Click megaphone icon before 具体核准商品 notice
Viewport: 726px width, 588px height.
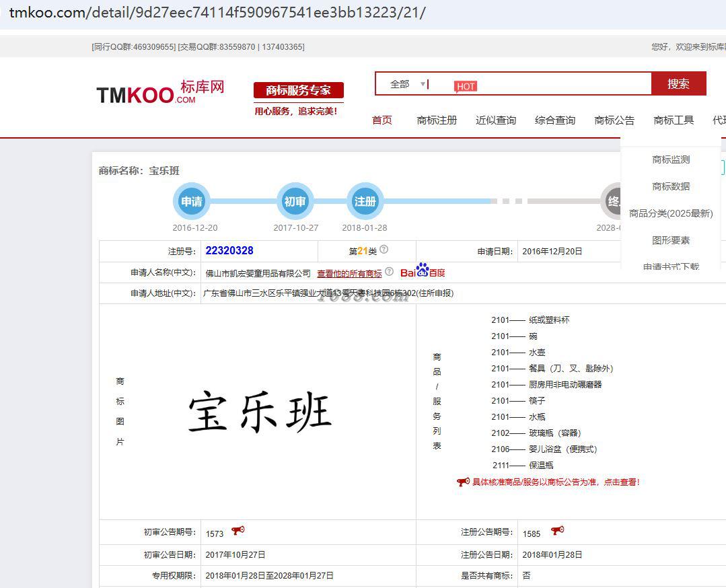pyautogui.click(x=463, y=482)
